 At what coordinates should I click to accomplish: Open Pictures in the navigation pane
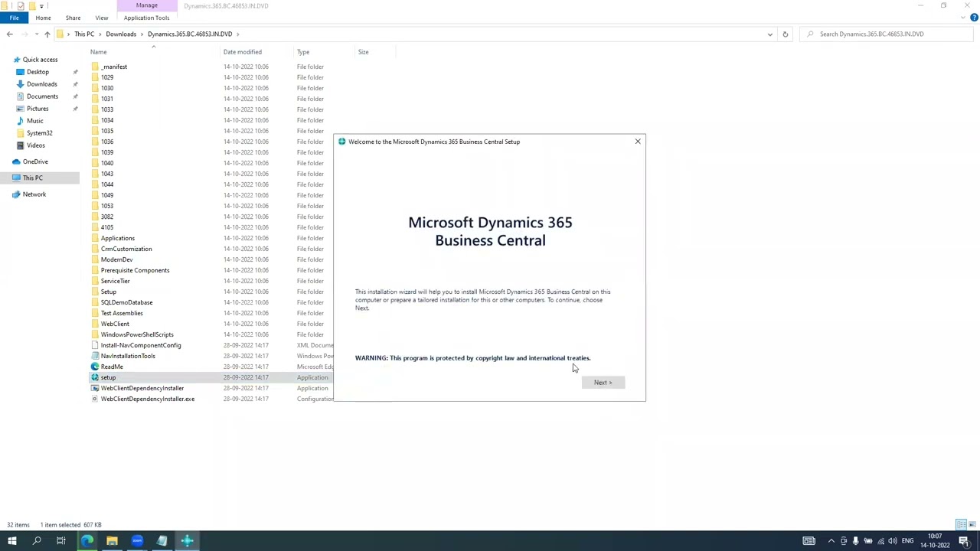click(x=38, y=109)
